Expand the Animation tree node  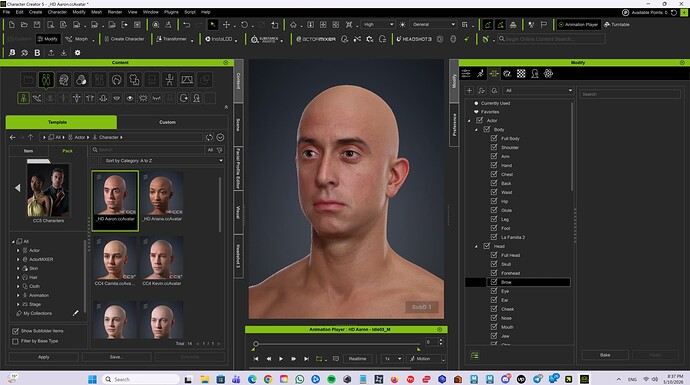[x=18, y=295]
